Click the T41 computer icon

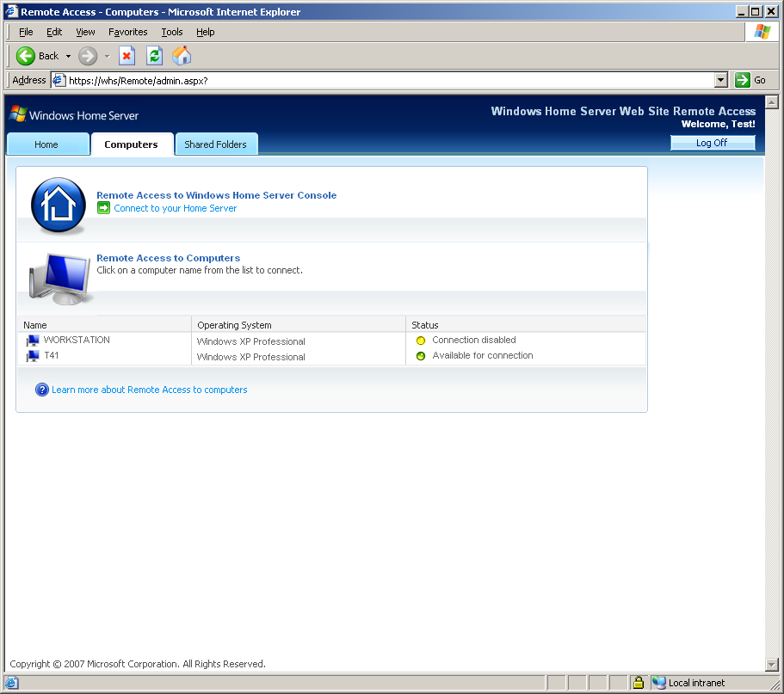pyautogui.click(x=33, y=356)
